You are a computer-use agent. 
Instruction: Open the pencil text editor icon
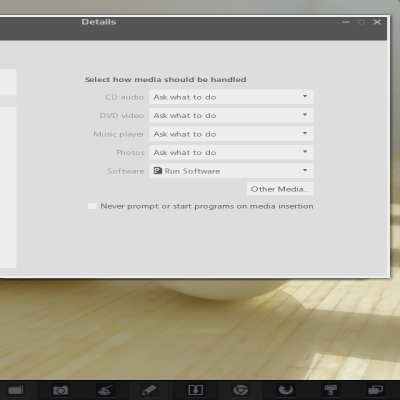[149, 390]
